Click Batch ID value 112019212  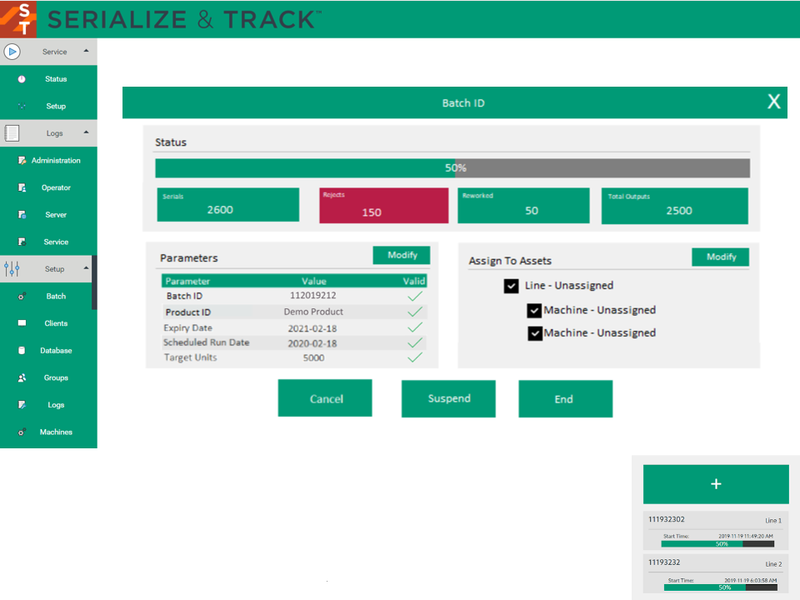point(313,295)
